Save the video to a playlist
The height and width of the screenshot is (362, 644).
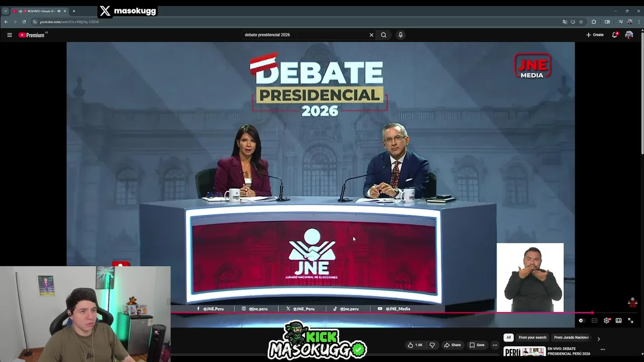[477, 345]
